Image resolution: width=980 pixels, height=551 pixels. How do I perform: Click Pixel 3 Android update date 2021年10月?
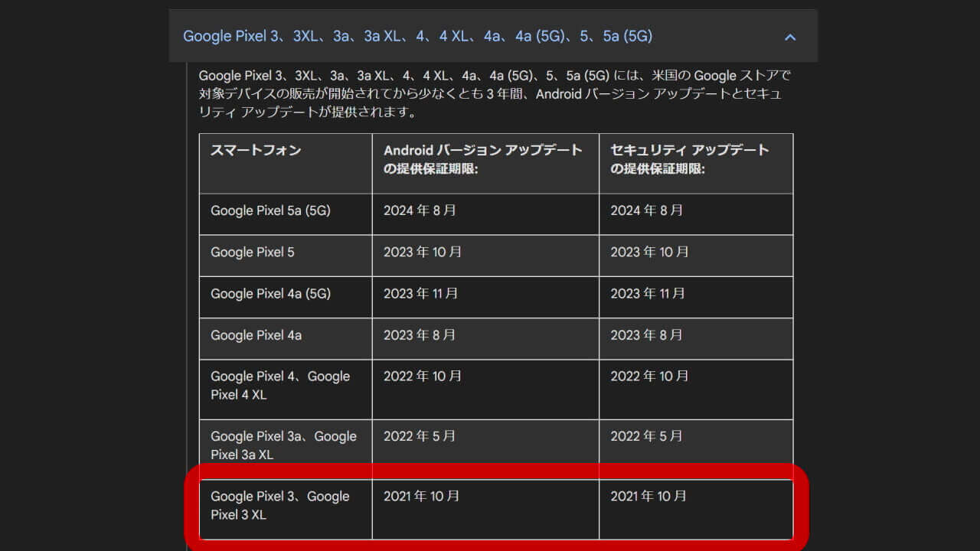tap(422, 496)
